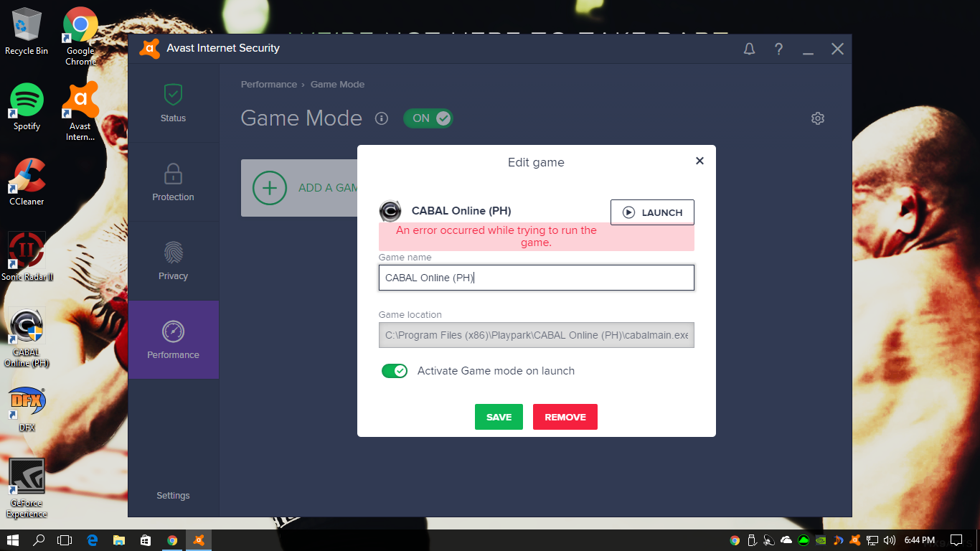The height and width of the screenshot is (551, 980).
Task: Open the NVIDIA tray icon
Action: pos(821,540)
